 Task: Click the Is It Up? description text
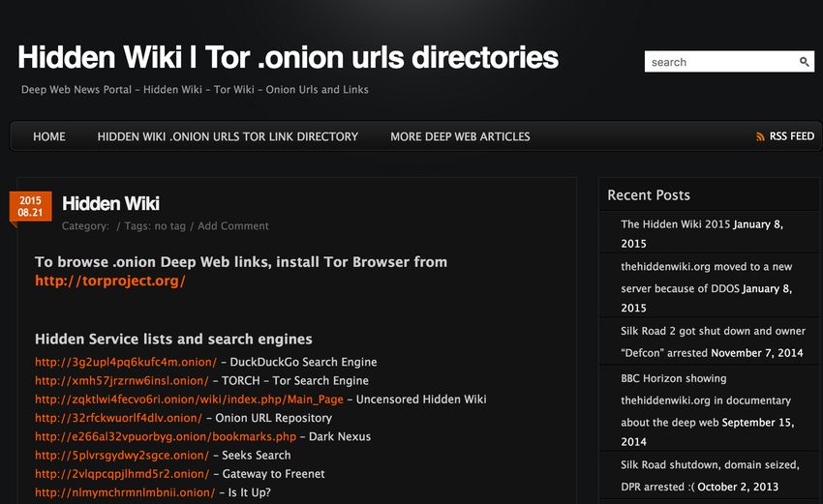point(249,492)
